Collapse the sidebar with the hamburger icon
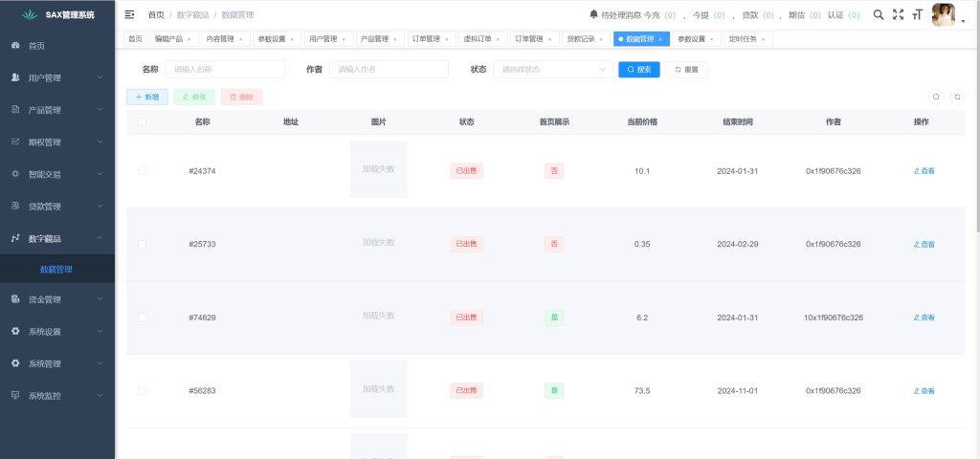980x459 pixels. click(x=129, y=14)
